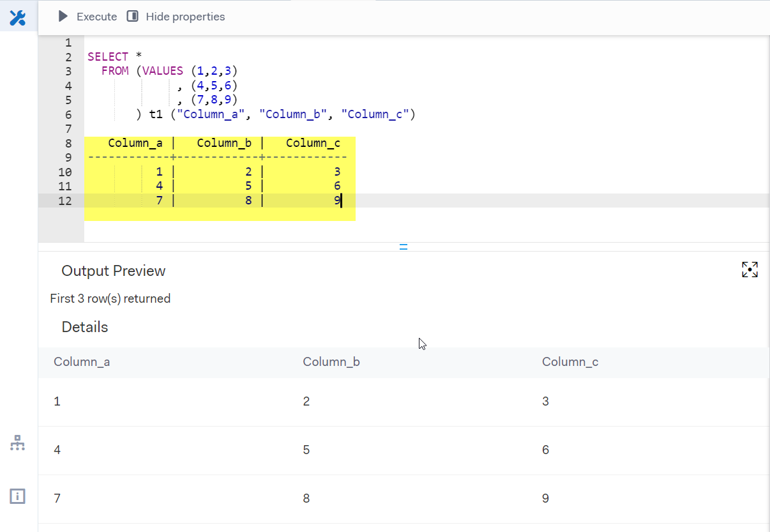Select cell with value 1
Image resolution: width=770 pixels, height=532 pixels.
pos(57,402)
